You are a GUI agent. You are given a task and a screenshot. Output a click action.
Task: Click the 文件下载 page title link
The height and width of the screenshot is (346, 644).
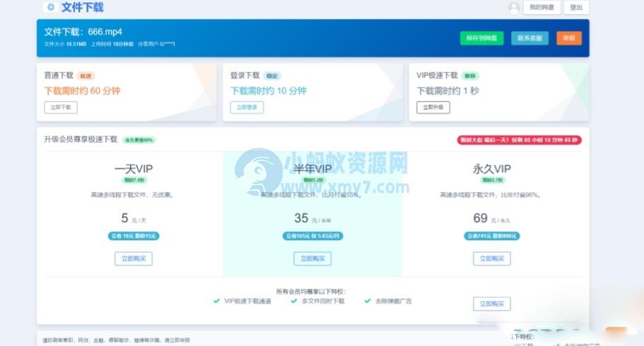click(82, 7)
